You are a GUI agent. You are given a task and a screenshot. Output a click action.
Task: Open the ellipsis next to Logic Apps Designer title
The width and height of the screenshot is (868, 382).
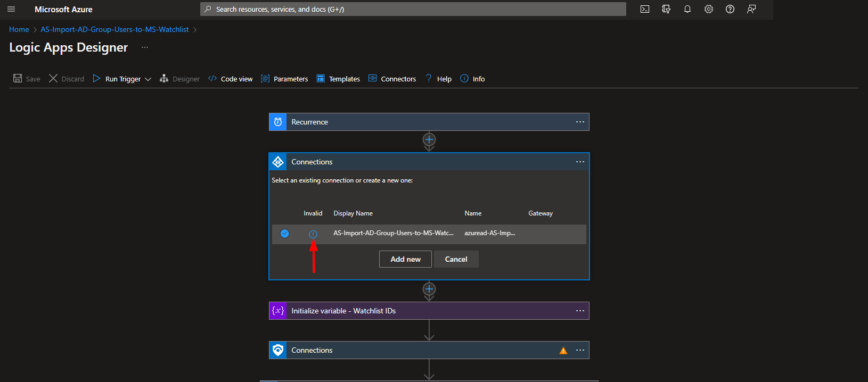tap(145, 47)
